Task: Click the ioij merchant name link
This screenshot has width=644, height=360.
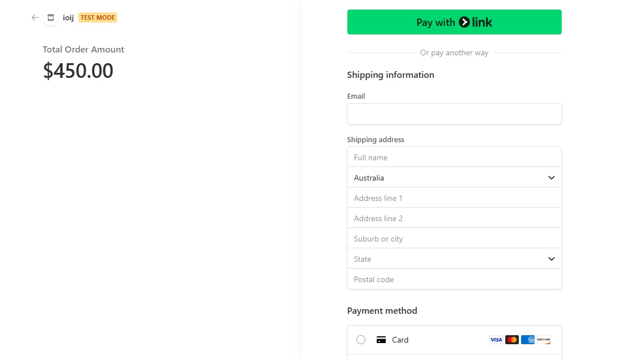Action: coord(68,17)
